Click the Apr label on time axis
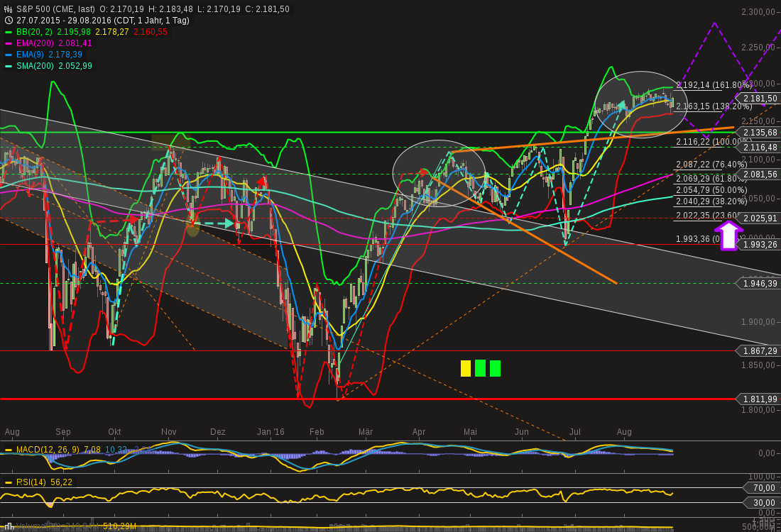Image resolution: width=781 pixels, height=532 pixels. pyautogui.click(x=419, y=432)
